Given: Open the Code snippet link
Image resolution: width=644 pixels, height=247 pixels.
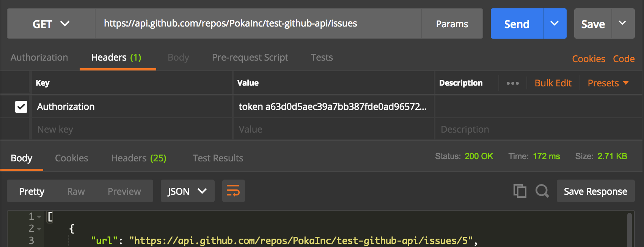Looking at the screenshot, I should click(x=624, y=59).
